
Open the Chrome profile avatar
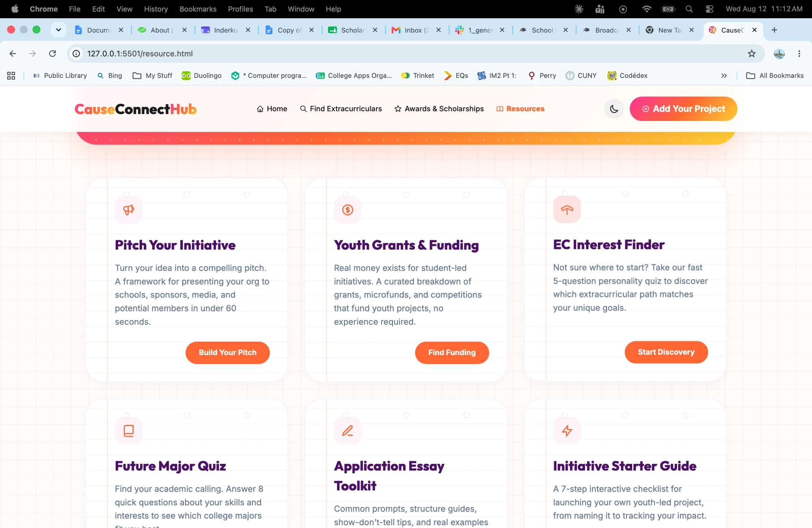(779, 54)
